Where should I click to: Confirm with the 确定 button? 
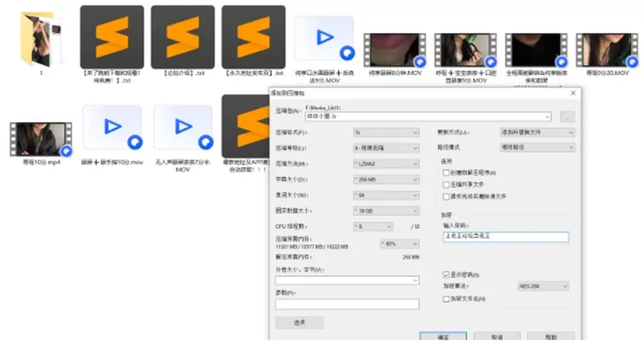click(x=443, y=336)
